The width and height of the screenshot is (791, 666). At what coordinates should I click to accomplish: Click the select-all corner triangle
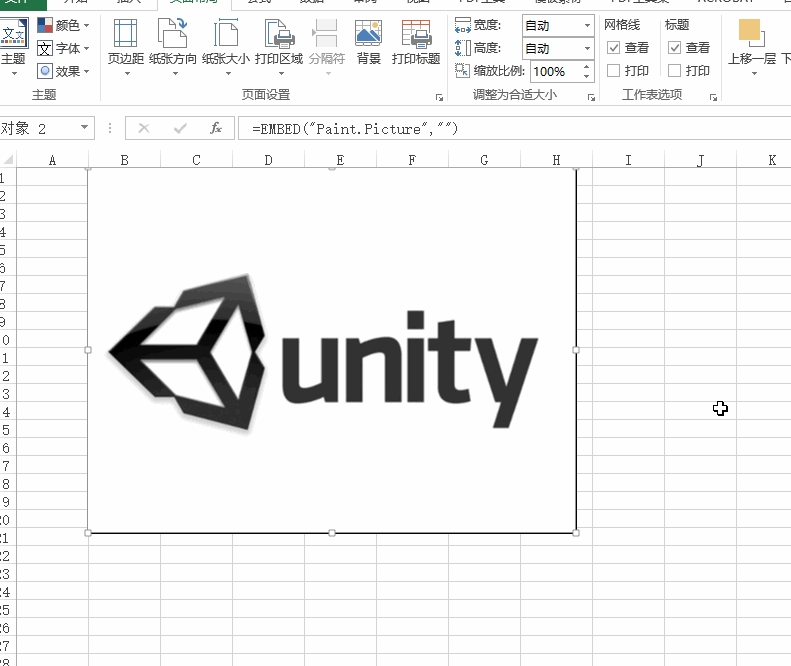9,160
